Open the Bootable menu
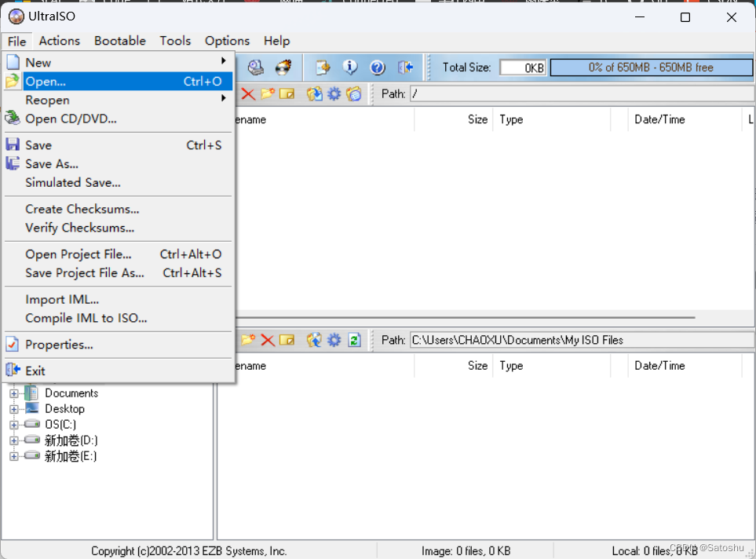 click(x=119, y=41)
